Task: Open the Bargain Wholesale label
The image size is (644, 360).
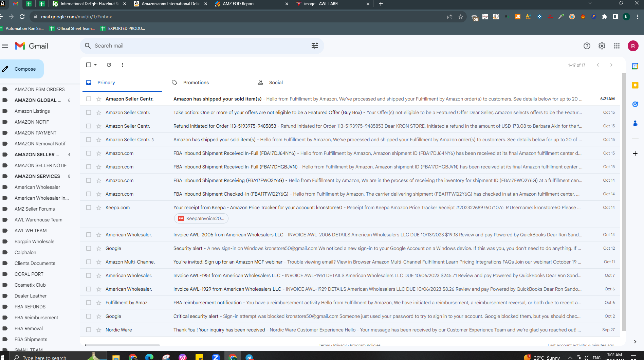Action: [x=34, y=241]
